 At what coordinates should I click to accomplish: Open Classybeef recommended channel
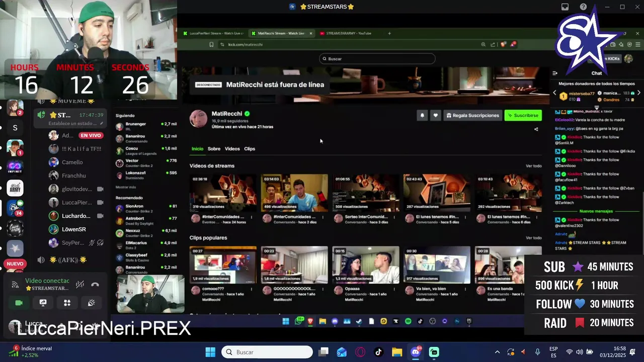(146, 257)
